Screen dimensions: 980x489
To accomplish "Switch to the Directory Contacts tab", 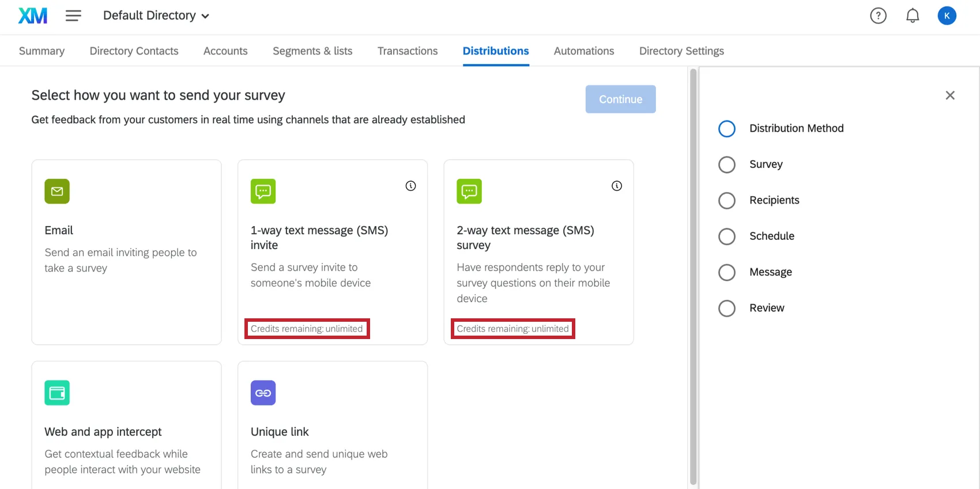I will (x=134, y=51).
